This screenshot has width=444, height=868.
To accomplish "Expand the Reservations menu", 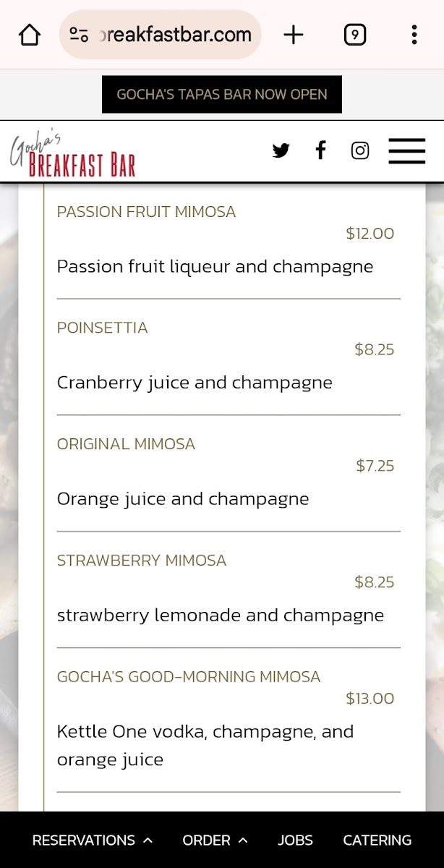I will (93, 840).
